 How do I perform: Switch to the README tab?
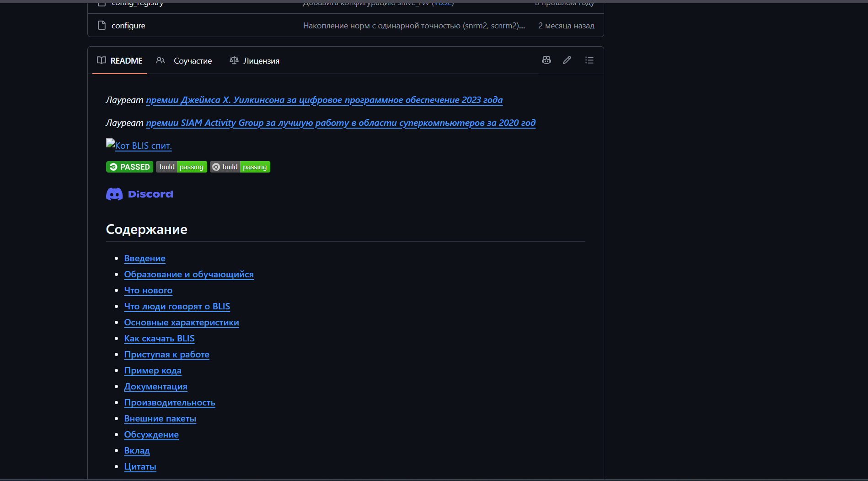pyautogui.click(x=120, y=60)
